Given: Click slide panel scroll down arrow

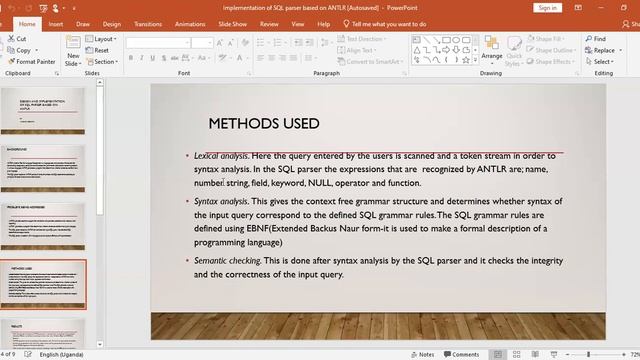Looking at the screenshot, I should 100,344.
